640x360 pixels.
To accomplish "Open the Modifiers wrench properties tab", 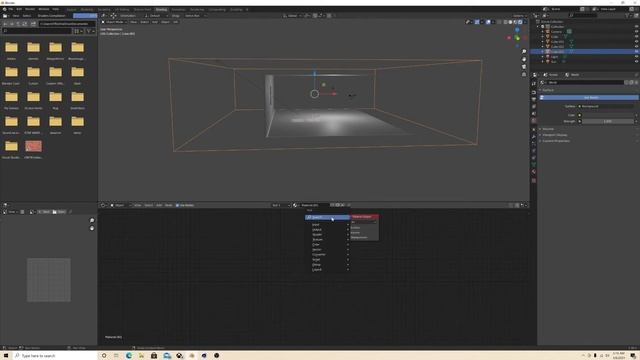I will (x=534, y=137).
